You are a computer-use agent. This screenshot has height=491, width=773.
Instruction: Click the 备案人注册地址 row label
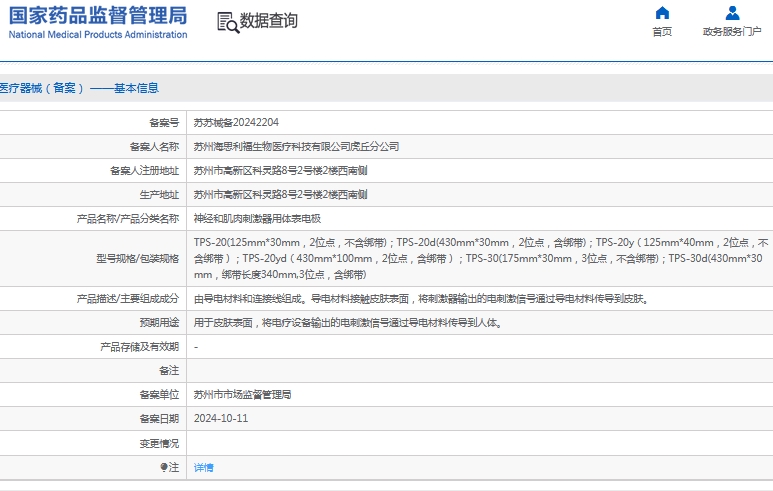pos(144,171)
